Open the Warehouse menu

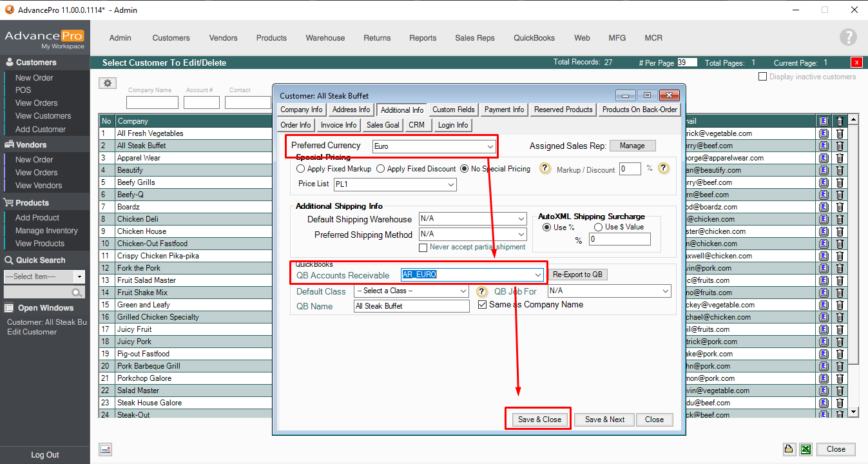[325, 38]
